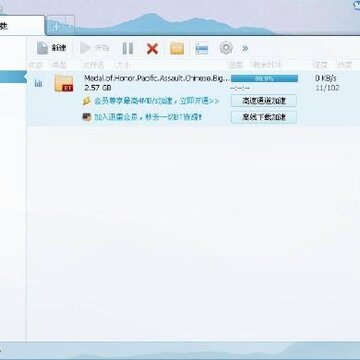This screenshot has height=360, width=360.
Task: Open the member speed-up 立即开通 link
Action: [157, 101]
